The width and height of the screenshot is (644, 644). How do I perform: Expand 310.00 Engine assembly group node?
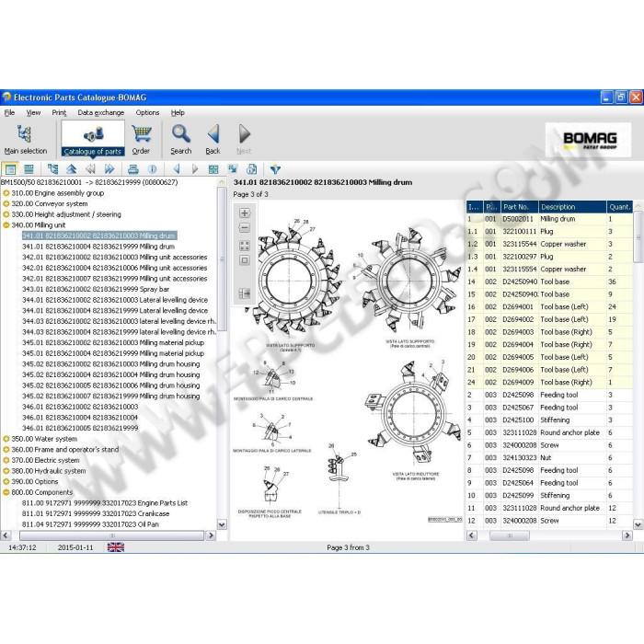point(6,193)
